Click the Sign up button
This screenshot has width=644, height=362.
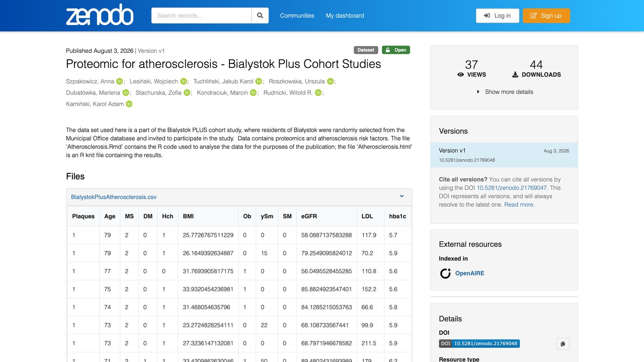546,16
